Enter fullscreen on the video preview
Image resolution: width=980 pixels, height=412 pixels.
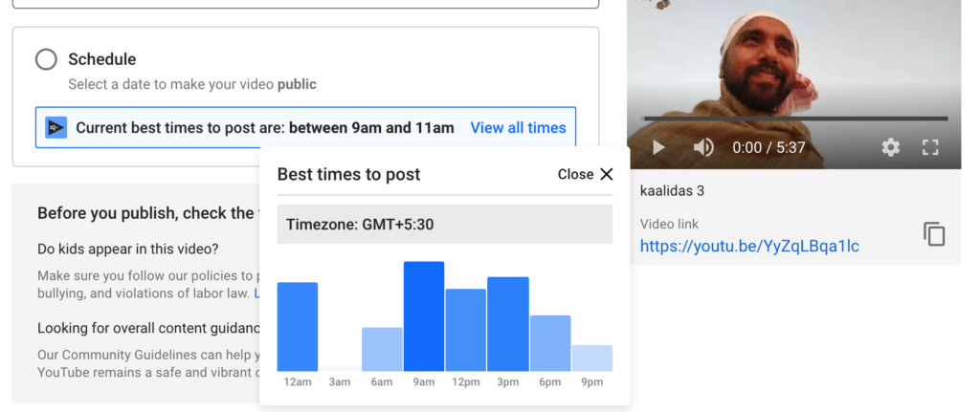(x=930, y=147)
